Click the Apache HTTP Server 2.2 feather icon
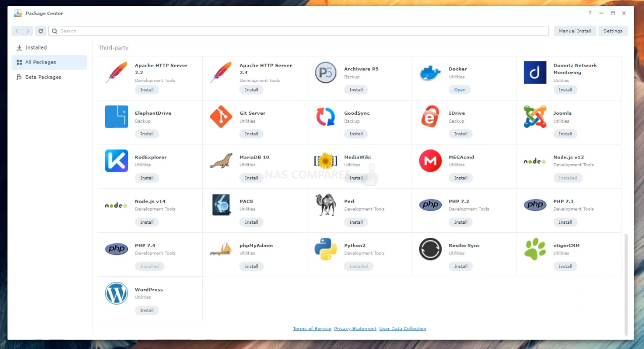Viewport: 644px width, 349px height. coord(116,73)
